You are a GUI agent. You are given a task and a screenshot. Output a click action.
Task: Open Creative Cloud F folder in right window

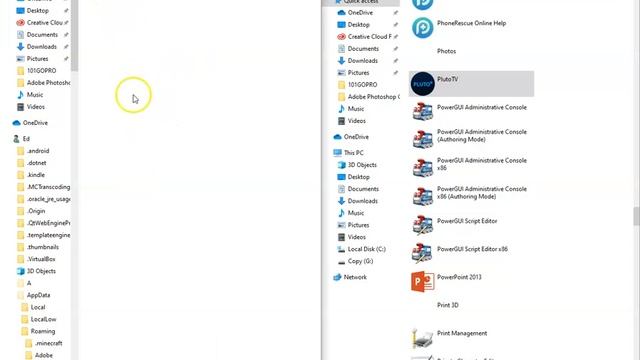tap(369, 37)
